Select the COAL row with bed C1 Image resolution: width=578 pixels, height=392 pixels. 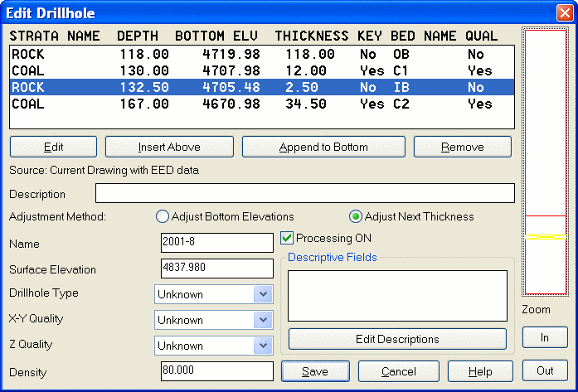coord(262,70)
